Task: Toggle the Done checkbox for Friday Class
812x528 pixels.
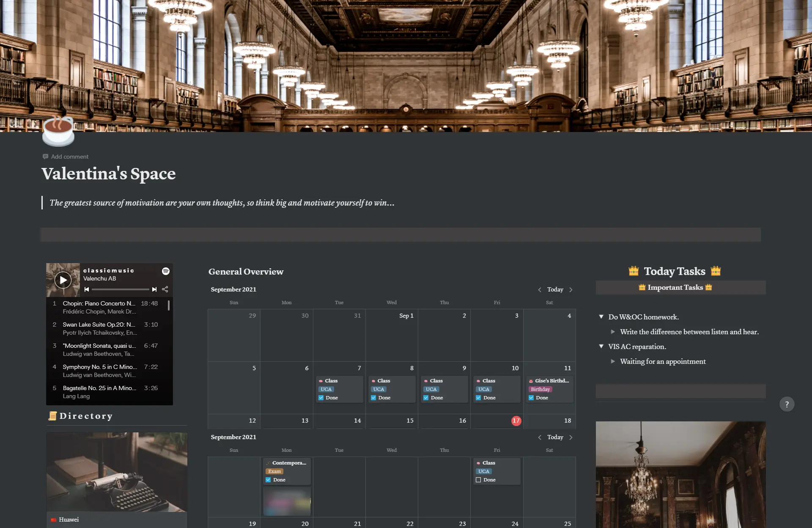Action: click(x=479, y=479)
